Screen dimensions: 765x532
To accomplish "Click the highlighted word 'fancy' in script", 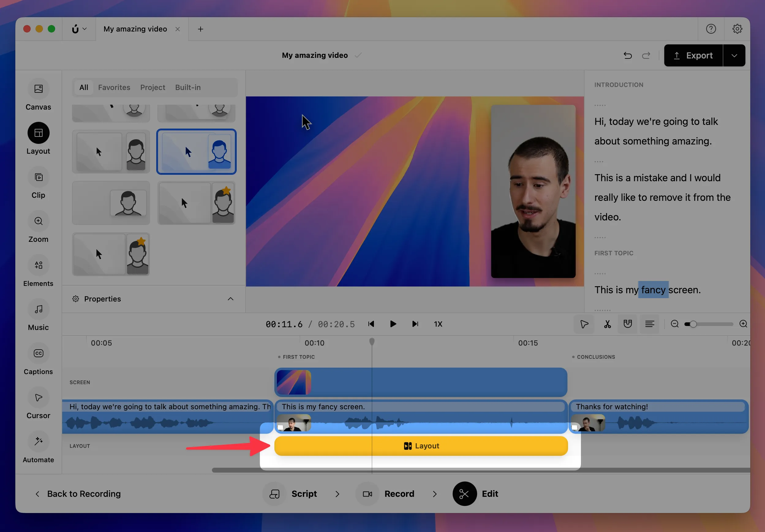I will click(x=653, y=290).
